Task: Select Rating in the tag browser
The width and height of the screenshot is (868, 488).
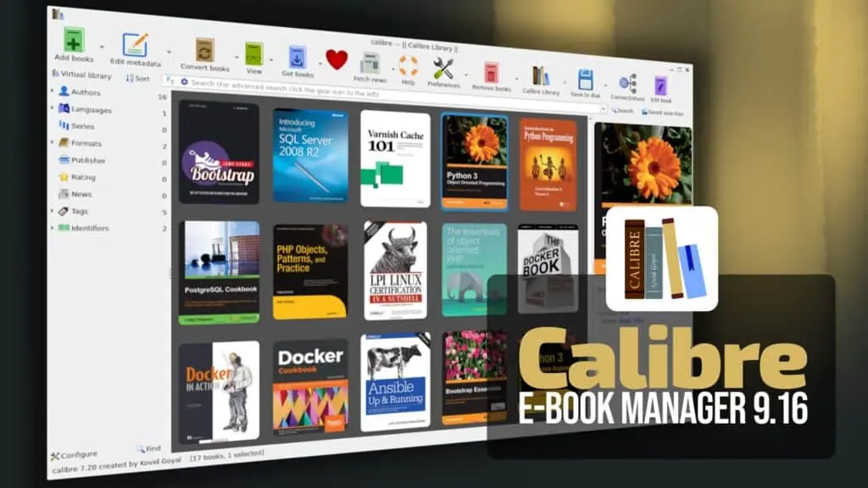Action: pyautogui.click(x=77, y=177)
